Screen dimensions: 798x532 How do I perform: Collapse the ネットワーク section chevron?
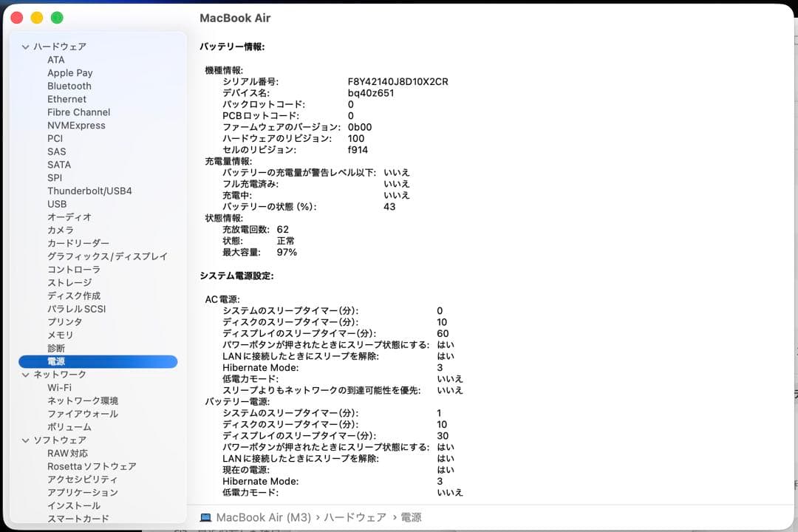coord(25,375)
